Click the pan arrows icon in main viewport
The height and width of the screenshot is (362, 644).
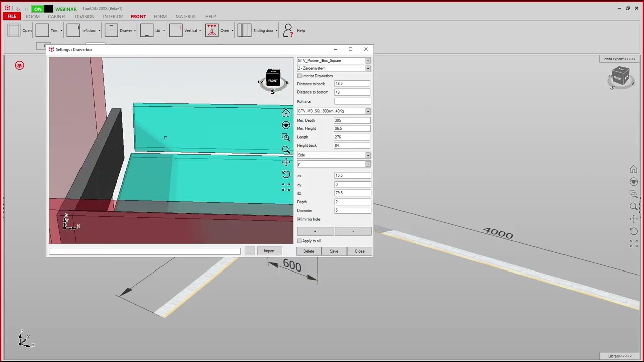(x=634, y=219)
